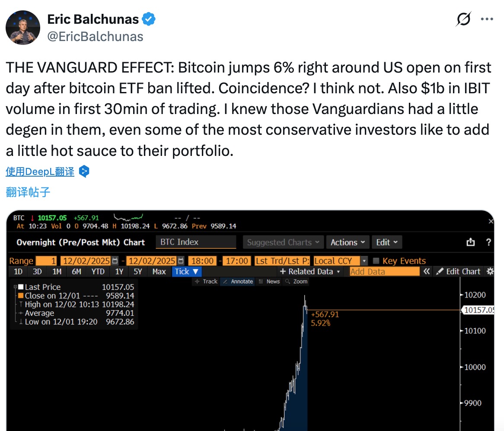Click the double left chevron icon
The image size is (504, 431).
(x=427, y=272)
